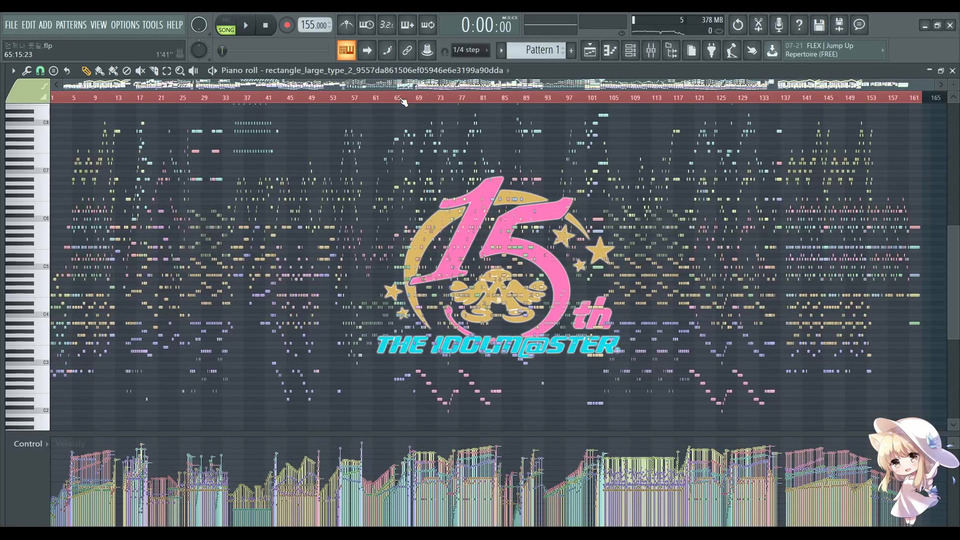Toggle loop recording
The width and height of the screenshot is (960, 540).
tap(427, 25)
